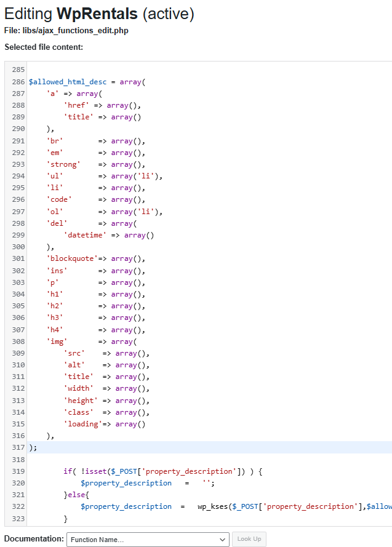This screenshot has height=547, width=392.
Task: Click the 'blockquote' key in the array
Action: tap(72, 258)
